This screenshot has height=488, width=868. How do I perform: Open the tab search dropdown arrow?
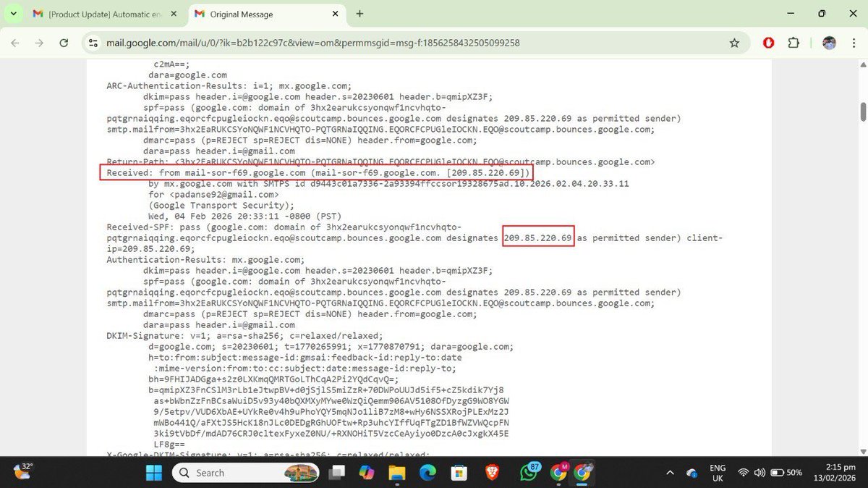(13, 14)
